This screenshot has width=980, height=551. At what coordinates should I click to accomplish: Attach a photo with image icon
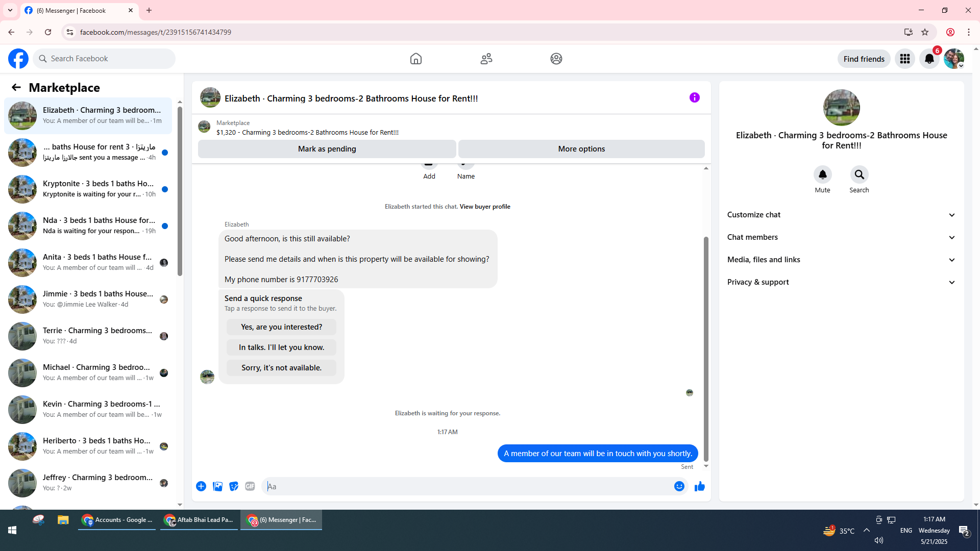point(217,486)
